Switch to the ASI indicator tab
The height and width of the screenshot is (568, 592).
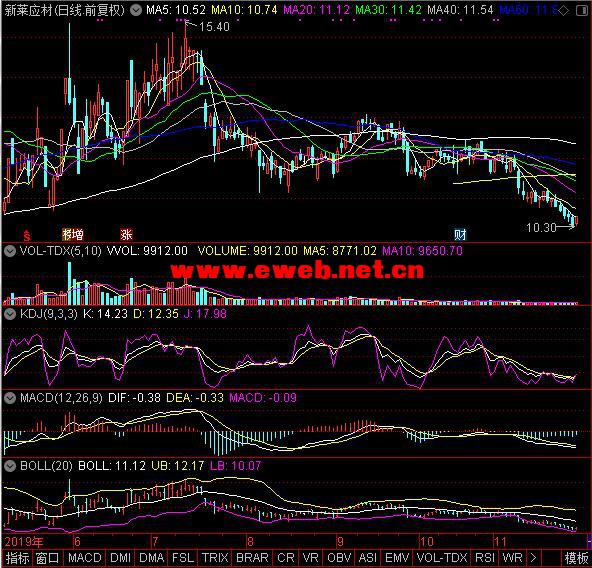tap(368, 558)
